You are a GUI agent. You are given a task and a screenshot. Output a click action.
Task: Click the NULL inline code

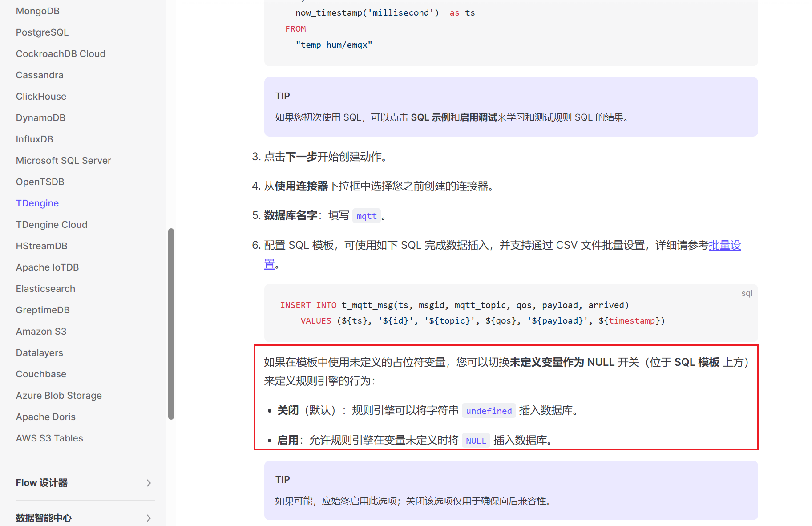pyautogui.click(x=476, y=441)
